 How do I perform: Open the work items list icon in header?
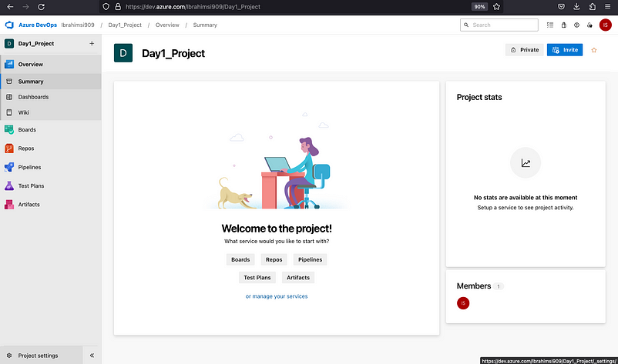(550, 25)
